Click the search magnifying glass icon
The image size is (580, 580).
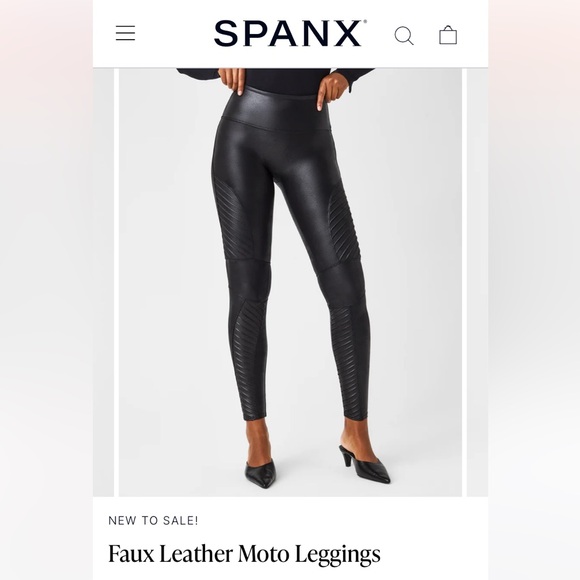coord(404,36)
